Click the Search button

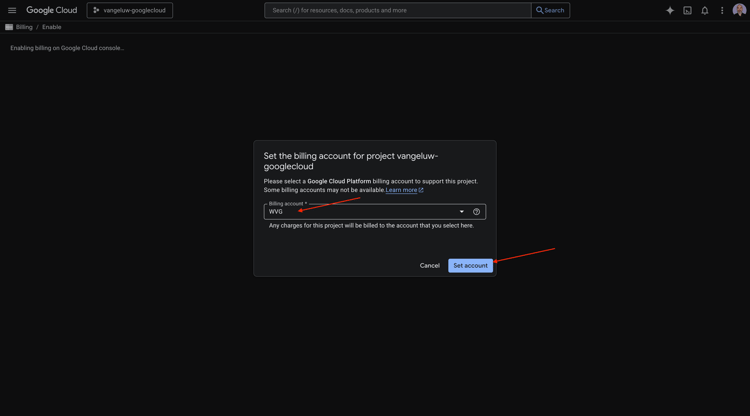point(550,10)
